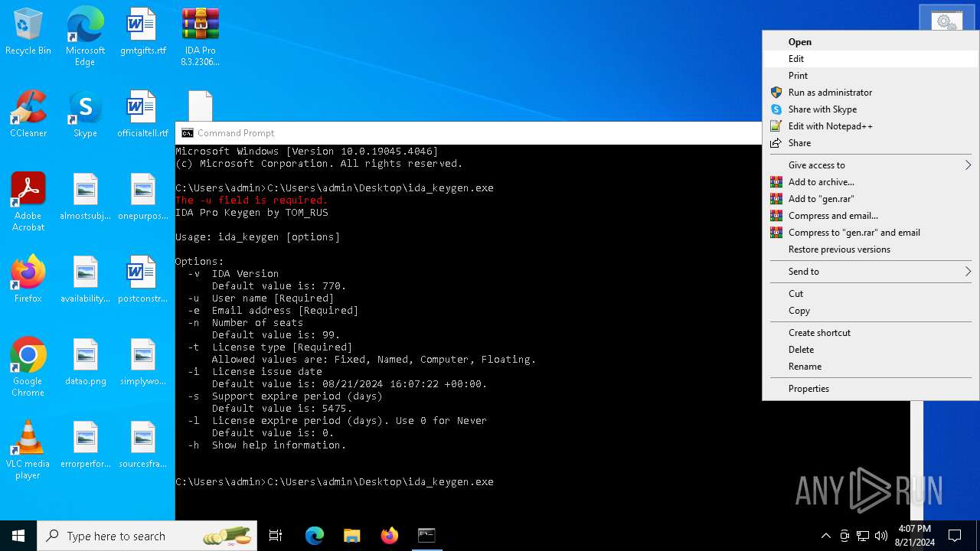Click "IDA Pro Keygen by TOM_RUS" line
Image resolution: width=980 pixels, height=551 pixels.
252,213
